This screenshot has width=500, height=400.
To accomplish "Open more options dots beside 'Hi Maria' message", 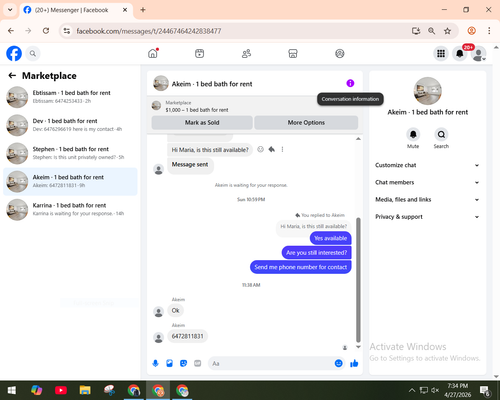I will click(x=282, y=149).
